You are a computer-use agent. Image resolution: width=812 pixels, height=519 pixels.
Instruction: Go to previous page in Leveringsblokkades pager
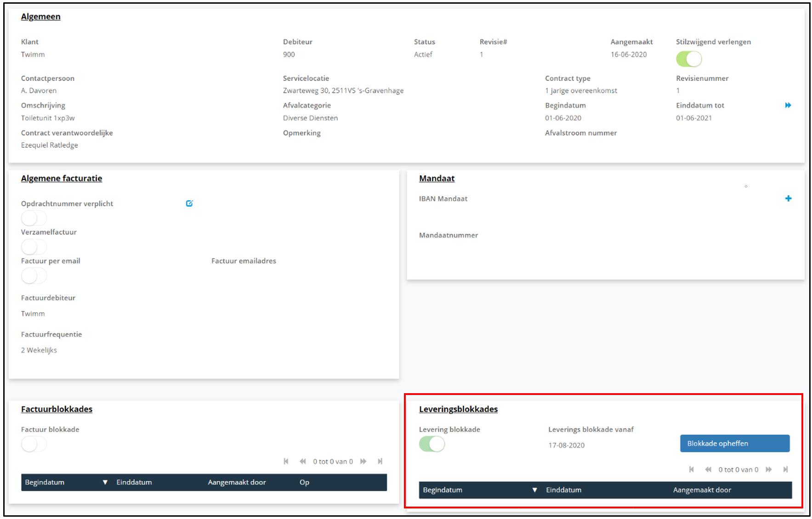[x=708, y=469]
